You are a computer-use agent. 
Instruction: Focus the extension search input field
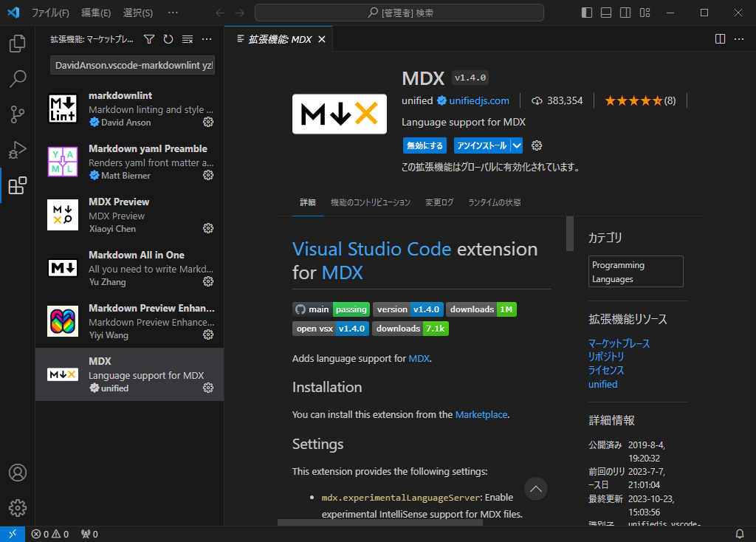(x=133, y=65)
